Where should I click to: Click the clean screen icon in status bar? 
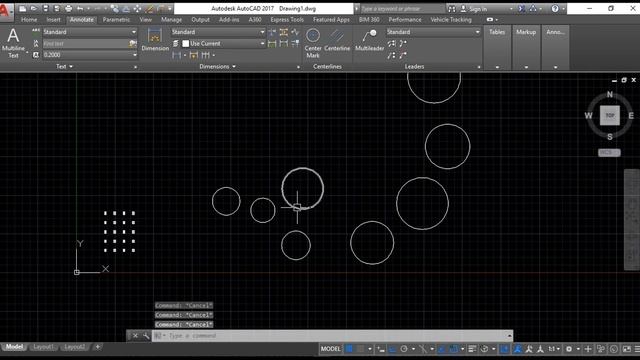tap(627, 349)
